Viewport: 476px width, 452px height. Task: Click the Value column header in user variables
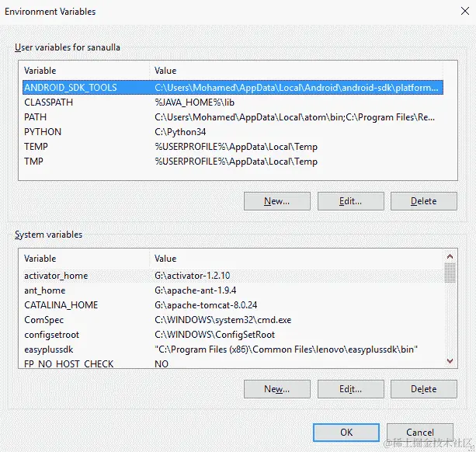pos(297,71)
